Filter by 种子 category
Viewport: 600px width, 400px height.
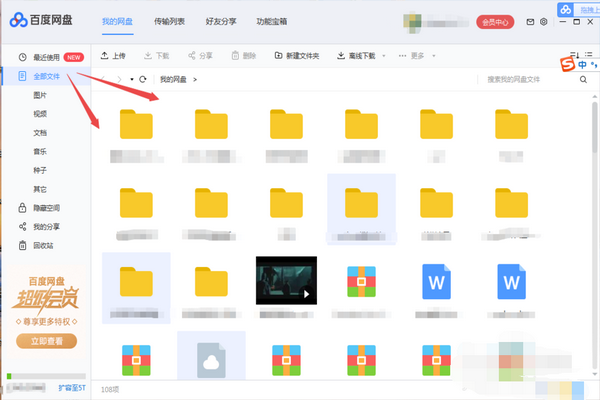point(40,170)
